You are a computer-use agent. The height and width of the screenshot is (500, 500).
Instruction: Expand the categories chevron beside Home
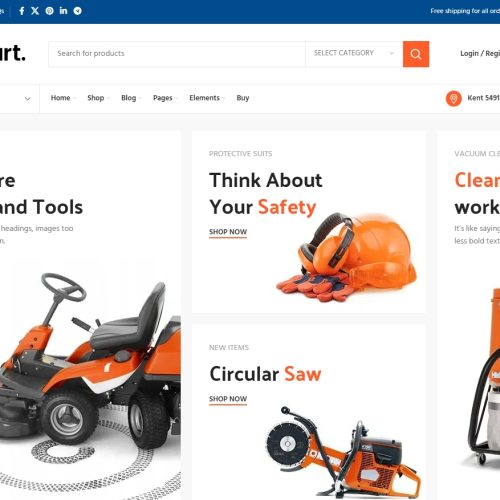(x=28, y=98)
